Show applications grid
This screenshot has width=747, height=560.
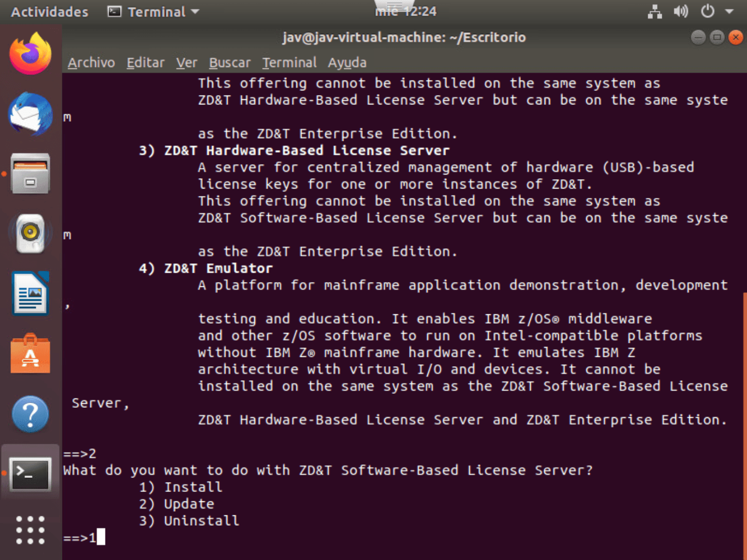tap(30, 530)
